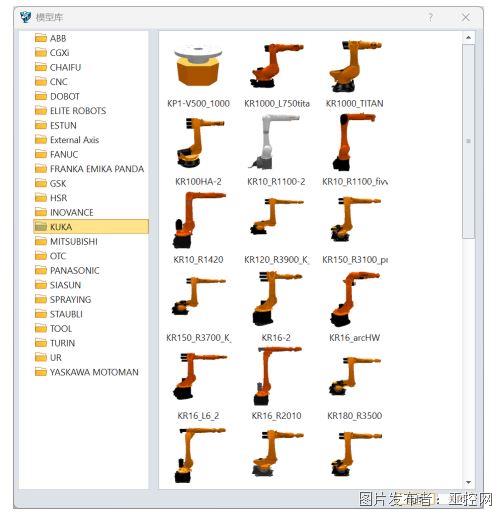Select the DOBOT folder
Screen dimensions: 500x514
pyautogui.click(x=57, y=96)
